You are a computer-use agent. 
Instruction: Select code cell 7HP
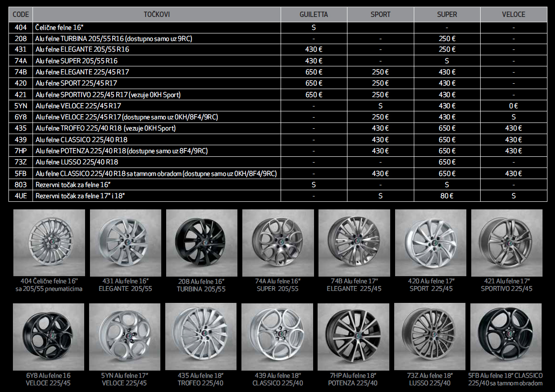point(20,151)
